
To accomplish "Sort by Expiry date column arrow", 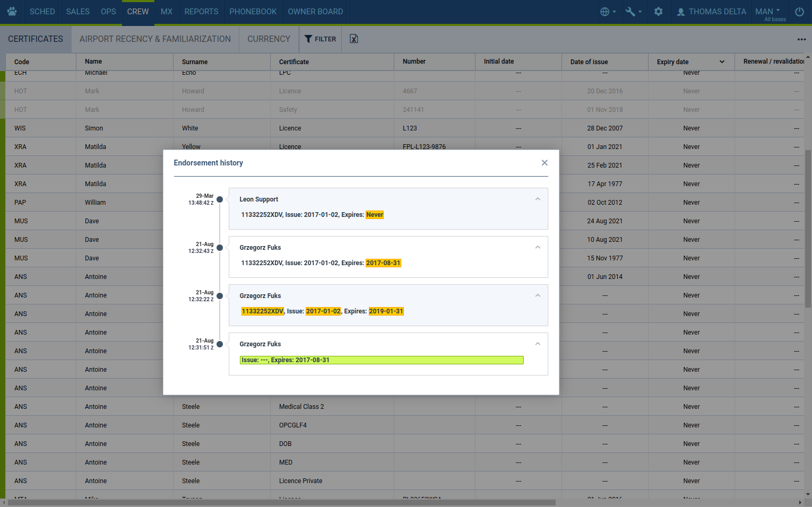I will 722,62.
